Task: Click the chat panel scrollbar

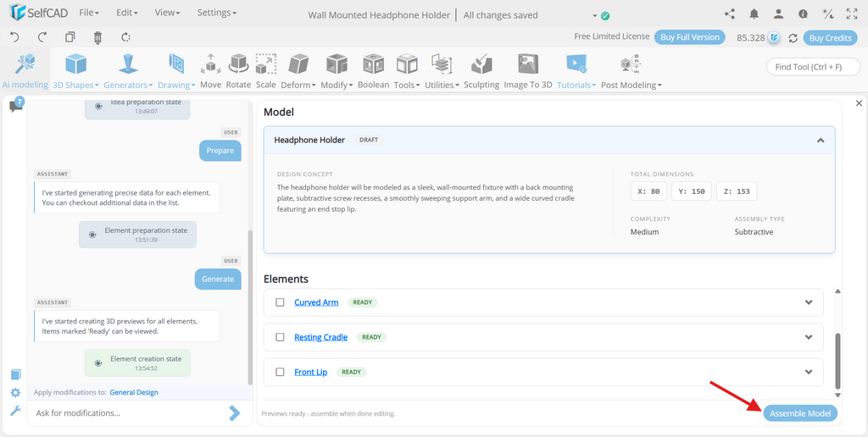Action: click(x=250, y=307)
